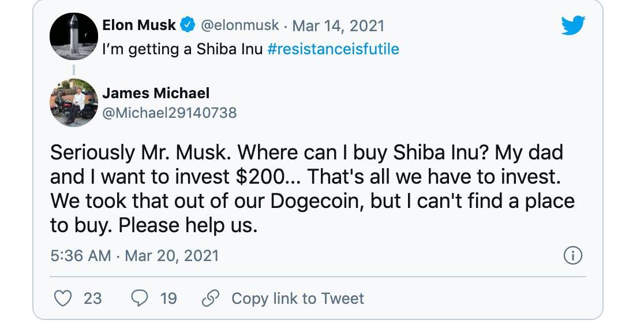This screenshot has height=335, width=644.
Task: Click the Mar 14, 2021 date
Action: (x=338, y=25)
